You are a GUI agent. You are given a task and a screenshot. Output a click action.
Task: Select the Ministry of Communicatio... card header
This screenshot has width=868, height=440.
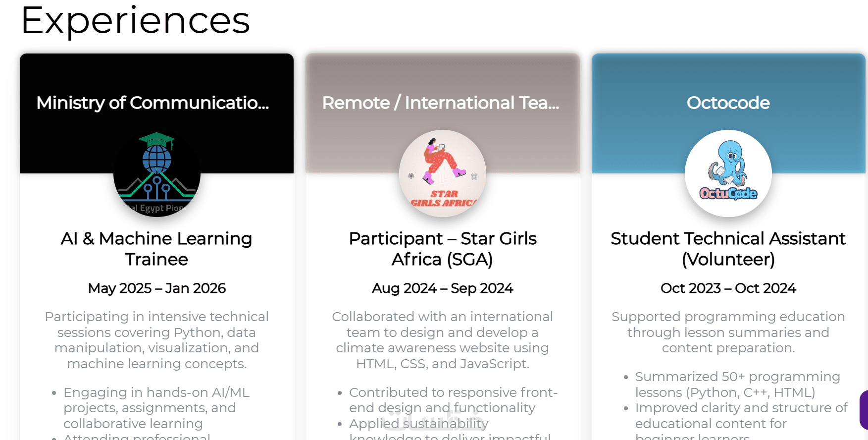[x=153, y=103]
